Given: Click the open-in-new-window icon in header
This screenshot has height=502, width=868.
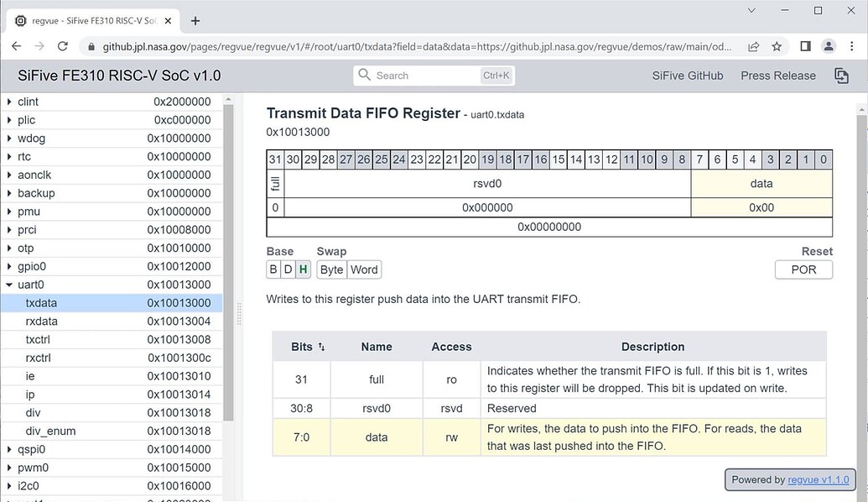Looking at the screenshot, I should pos(841,76).
